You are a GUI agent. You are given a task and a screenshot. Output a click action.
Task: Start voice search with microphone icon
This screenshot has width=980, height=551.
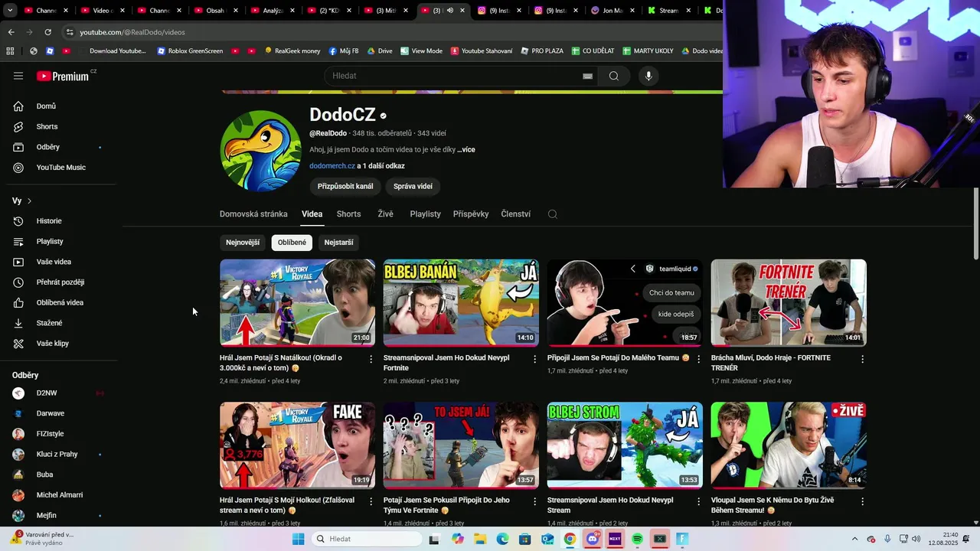tap(648, 76)
